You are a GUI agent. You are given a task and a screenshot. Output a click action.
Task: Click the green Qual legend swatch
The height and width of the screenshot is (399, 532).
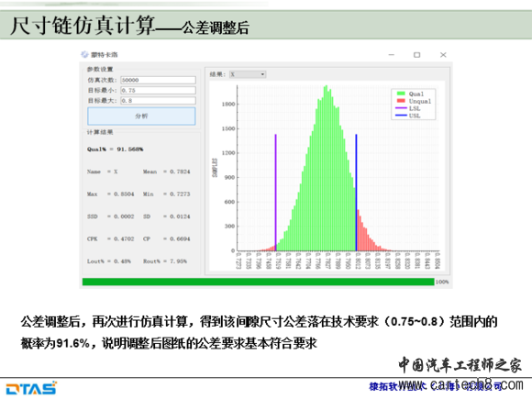pos(401,94)
